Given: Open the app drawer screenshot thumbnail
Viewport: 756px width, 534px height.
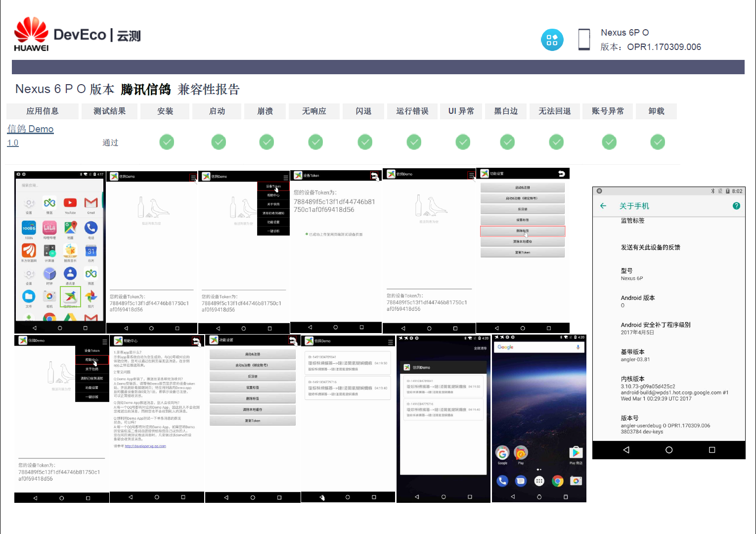Looking at the screenshot, I should (x=60, y=252).
